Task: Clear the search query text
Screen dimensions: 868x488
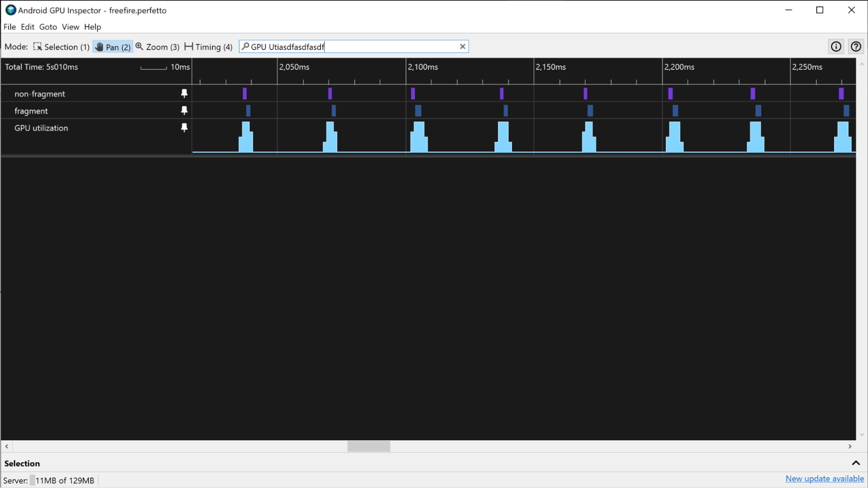Action: (462, 46)
